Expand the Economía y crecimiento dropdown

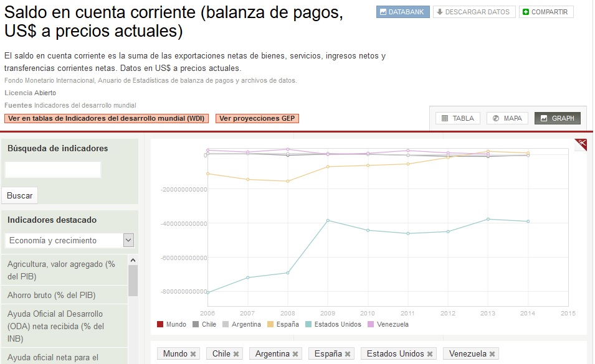coord(128,240)
